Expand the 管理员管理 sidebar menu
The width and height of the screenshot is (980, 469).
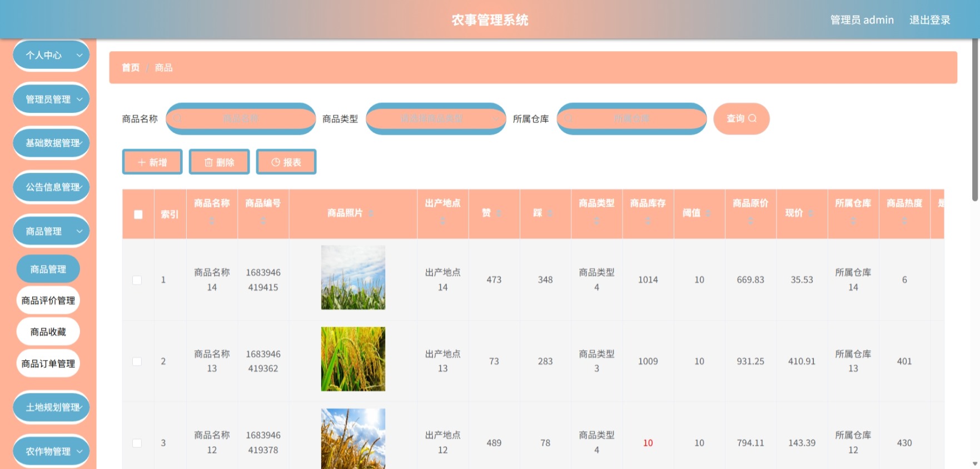pos(51,99)
